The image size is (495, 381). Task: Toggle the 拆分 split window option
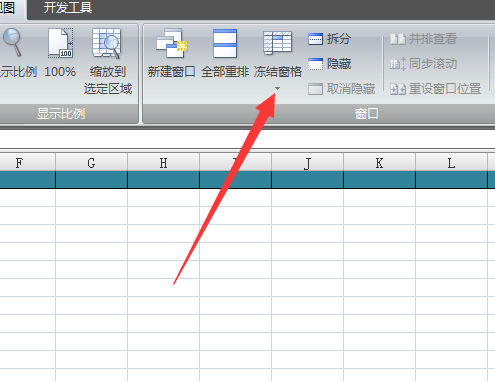[x=329, y=39]
